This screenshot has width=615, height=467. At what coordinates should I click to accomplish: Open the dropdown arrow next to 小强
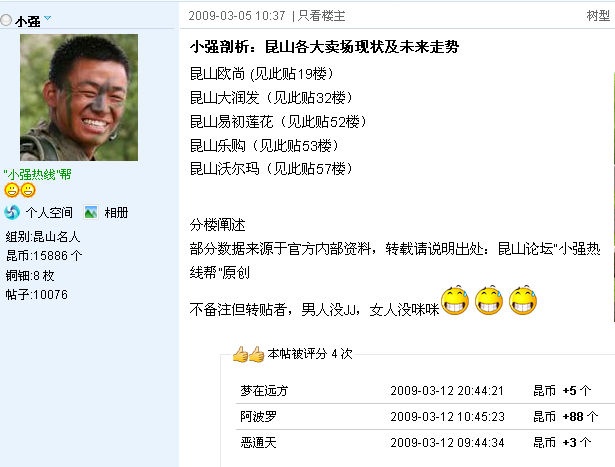click(x=47, y=18)
